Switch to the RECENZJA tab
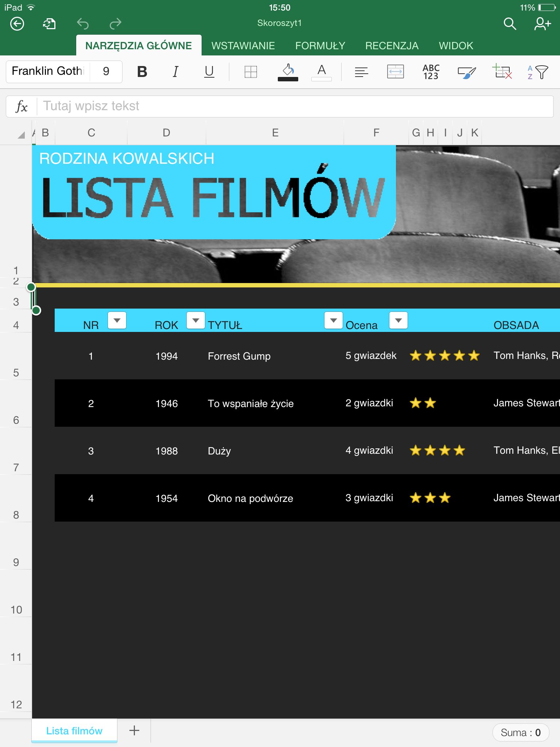Viewport: 560px width, 747px height. coord(392,46)
